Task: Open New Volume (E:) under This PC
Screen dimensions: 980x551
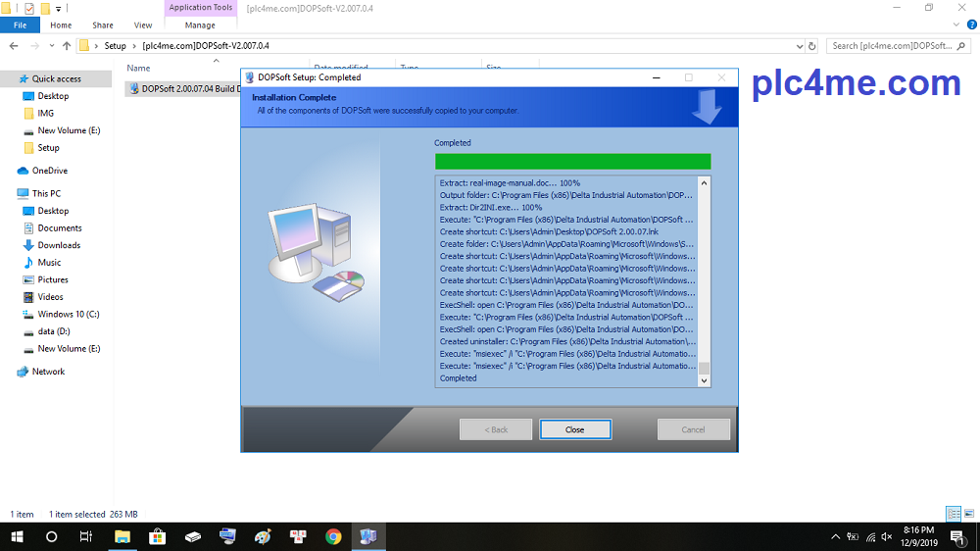Action: (69, 348)
